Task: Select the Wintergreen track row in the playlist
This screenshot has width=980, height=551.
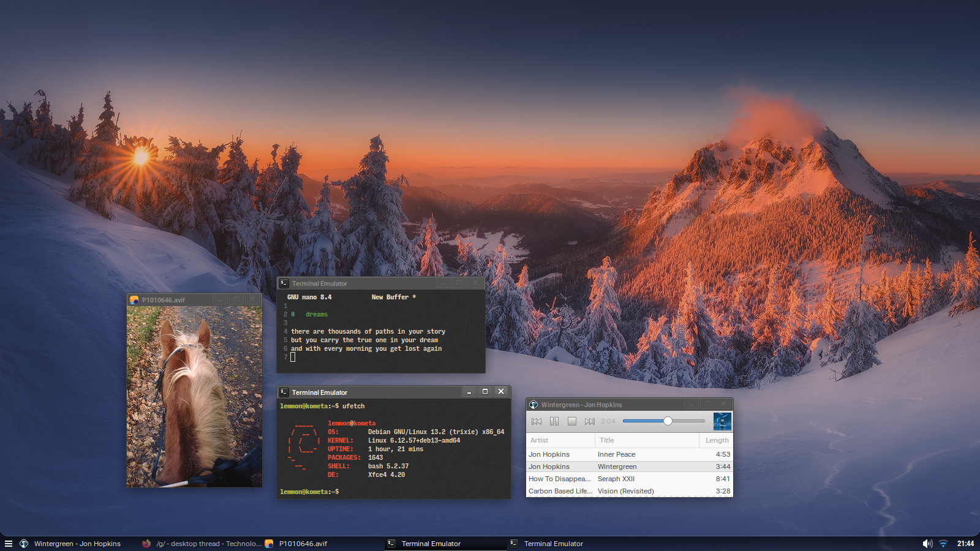Action: (629, 467)
